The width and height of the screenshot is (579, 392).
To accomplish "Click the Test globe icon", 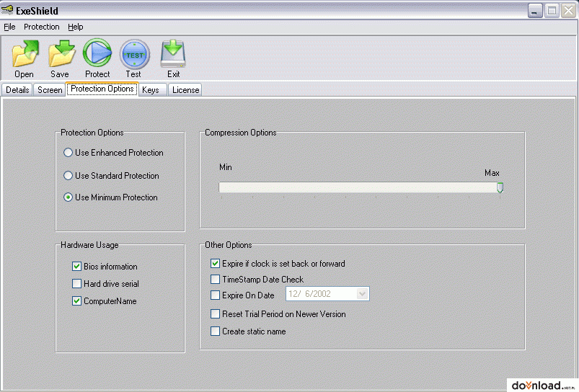I will tap(134, 55).
